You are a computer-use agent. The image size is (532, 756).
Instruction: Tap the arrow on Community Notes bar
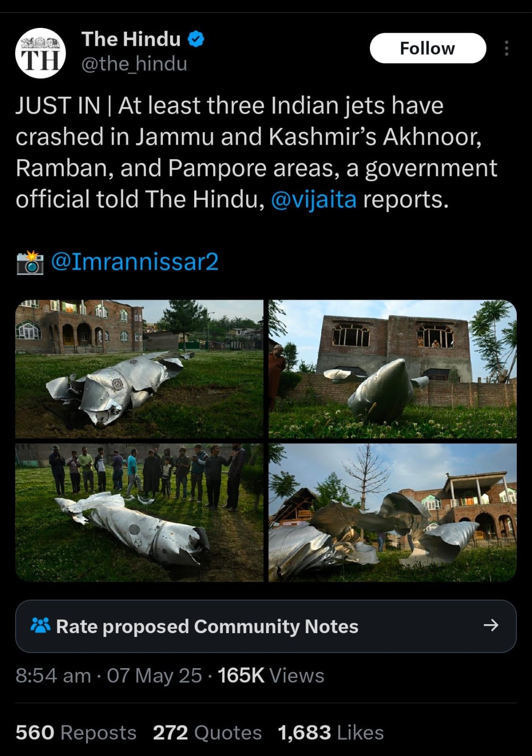pyautogui.click(x=491, y=626)
